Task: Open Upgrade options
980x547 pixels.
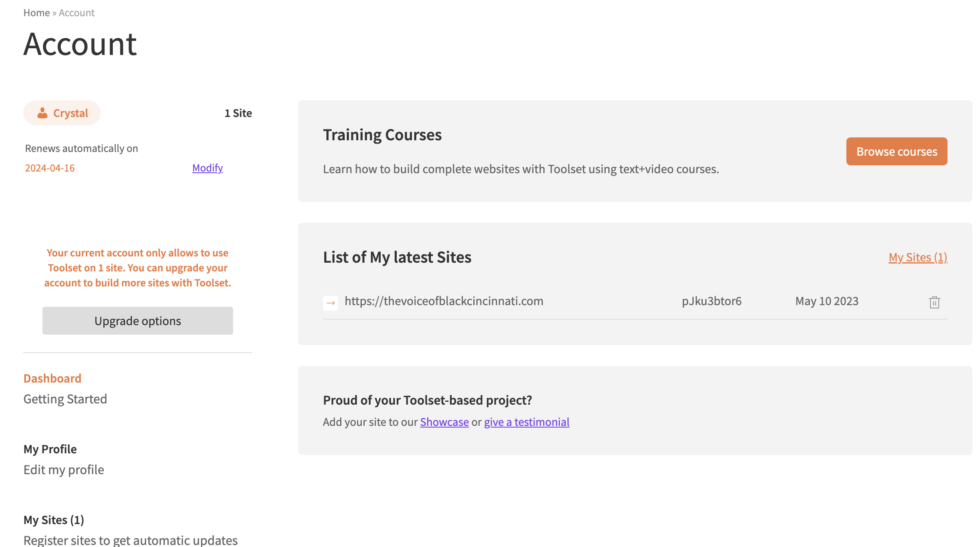Action: pyautogui.click(x=137, y=321)
